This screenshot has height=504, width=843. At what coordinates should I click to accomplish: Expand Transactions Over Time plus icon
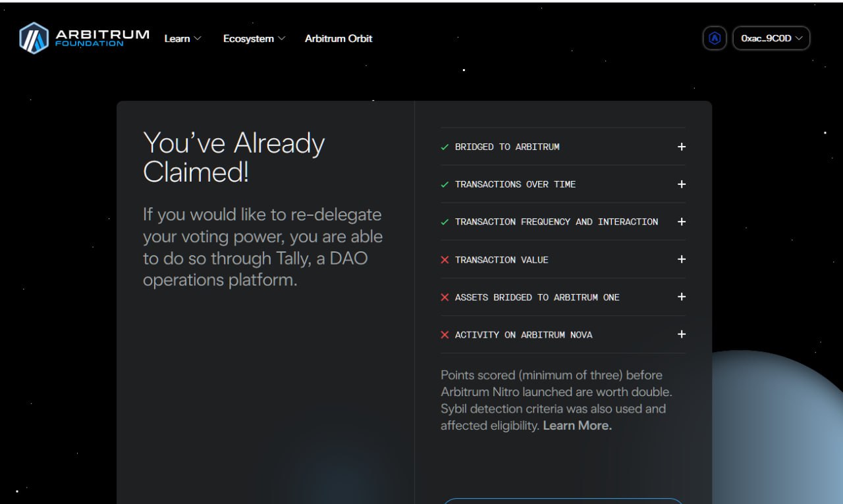682,184
